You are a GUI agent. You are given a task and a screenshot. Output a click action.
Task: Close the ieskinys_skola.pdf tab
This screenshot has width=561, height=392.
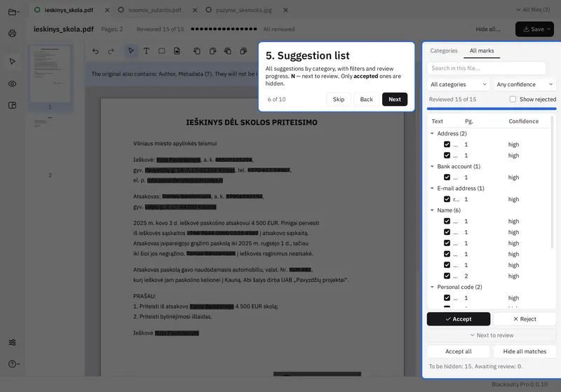tap(107, 10)
